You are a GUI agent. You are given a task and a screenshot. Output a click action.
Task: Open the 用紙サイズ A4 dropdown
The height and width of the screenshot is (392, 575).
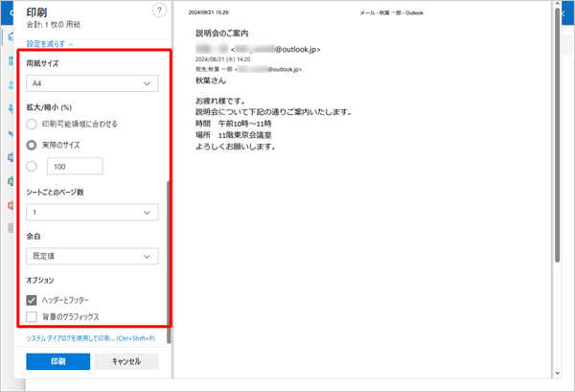(x=92, y=83)
